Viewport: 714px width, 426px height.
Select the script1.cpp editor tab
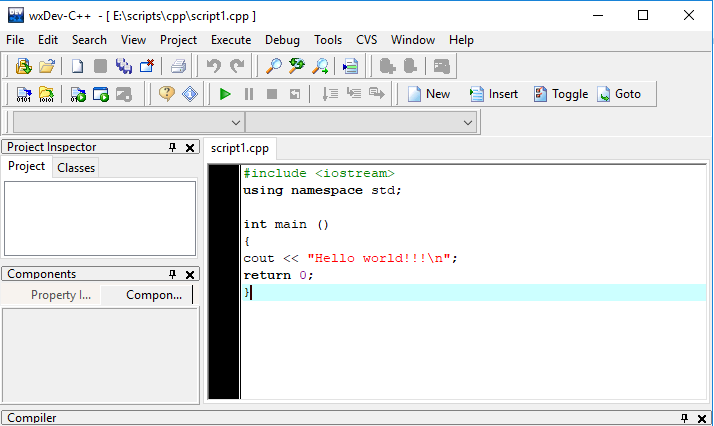click(x=240, y=148)
